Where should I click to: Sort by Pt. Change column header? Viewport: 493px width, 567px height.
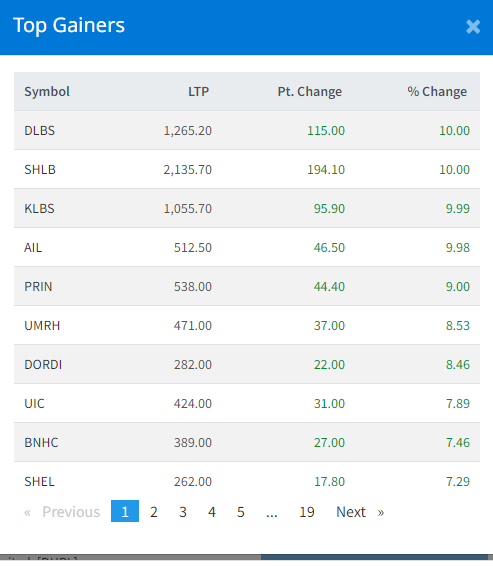pos(310,91)
